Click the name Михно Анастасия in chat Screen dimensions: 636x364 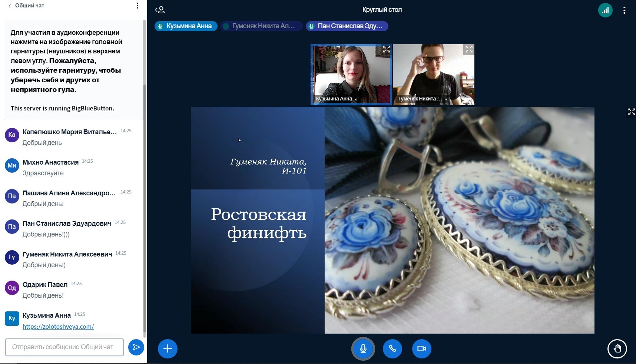[x=50, y=162]
